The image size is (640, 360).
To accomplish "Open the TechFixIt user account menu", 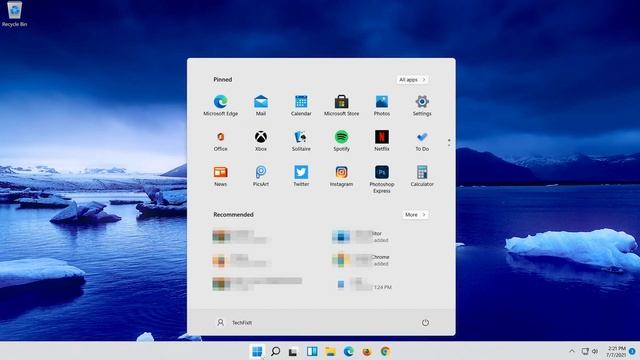I will tap(234, 322).
